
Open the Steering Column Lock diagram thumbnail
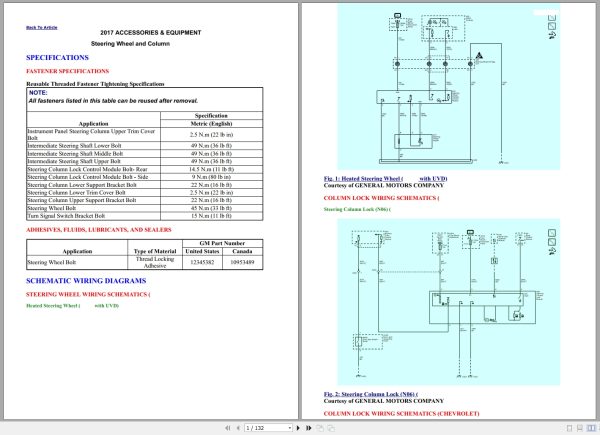coord(448,302)
